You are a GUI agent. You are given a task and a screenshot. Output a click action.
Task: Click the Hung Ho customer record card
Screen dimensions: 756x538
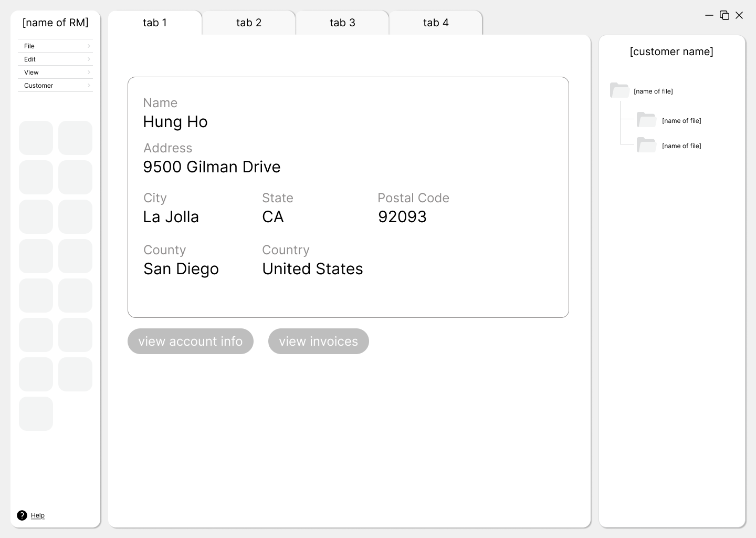[348, 197]
